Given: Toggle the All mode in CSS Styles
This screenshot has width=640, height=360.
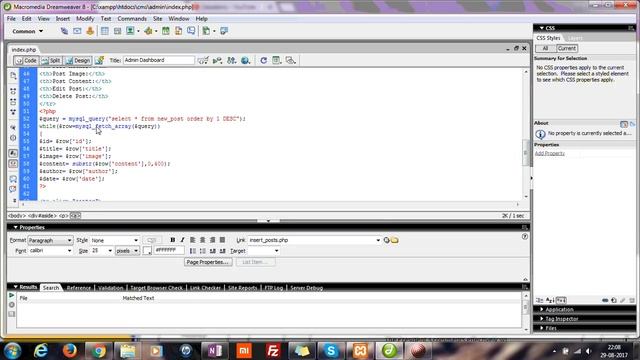Looking at the screenshot, I should tap(545, 48).
